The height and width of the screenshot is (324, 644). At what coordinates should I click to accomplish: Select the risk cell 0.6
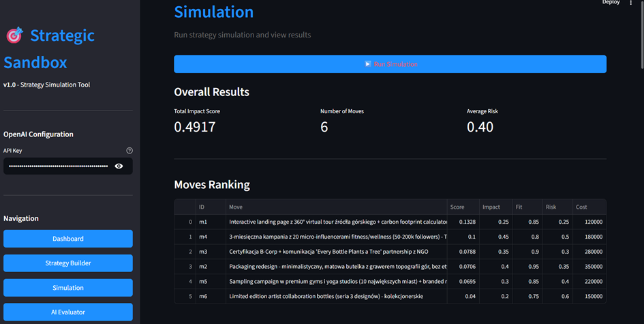point(557,296)
